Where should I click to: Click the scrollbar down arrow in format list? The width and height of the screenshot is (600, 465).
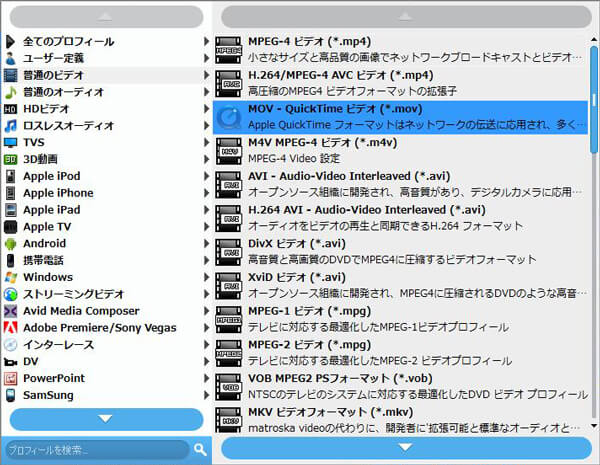click(594, 425)
